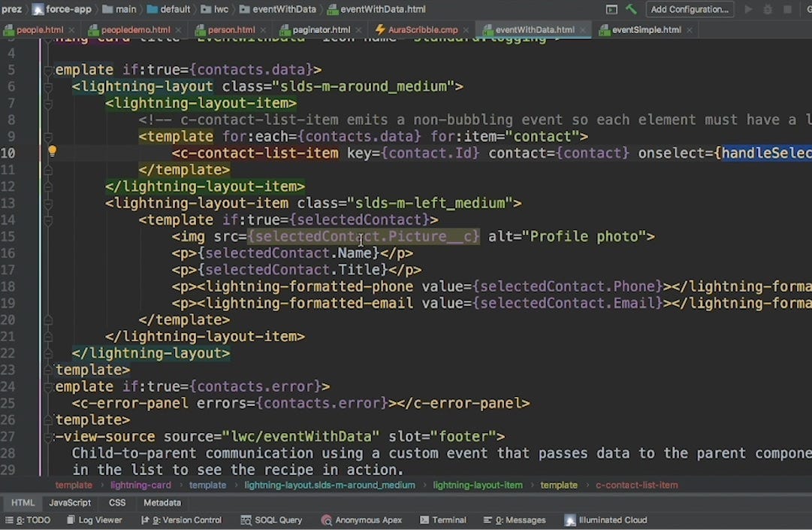
Task: Click the main folder in navigation bar
Action: (119, 9)
